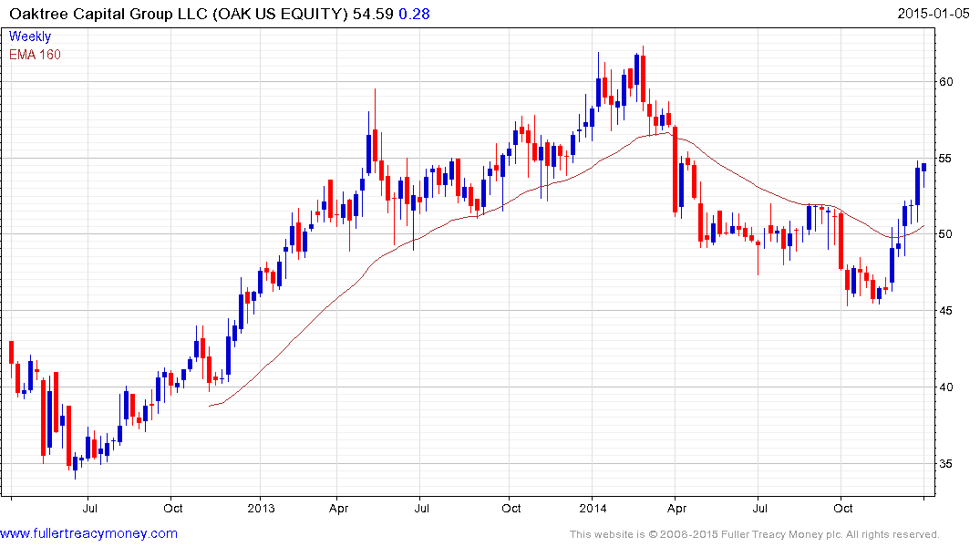
Task: Click the 55 price axis label
Action: [x=945, y=159]
